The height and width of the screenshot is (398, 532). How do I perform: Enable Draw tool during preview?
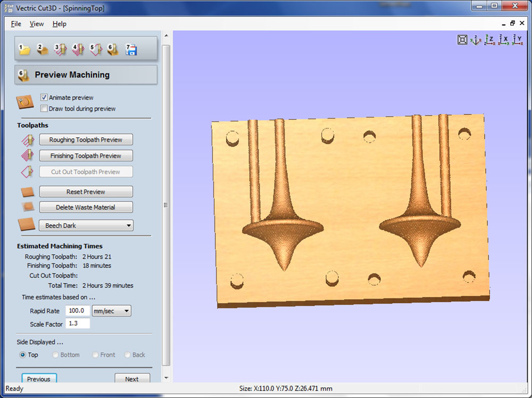tap(44, 109)
